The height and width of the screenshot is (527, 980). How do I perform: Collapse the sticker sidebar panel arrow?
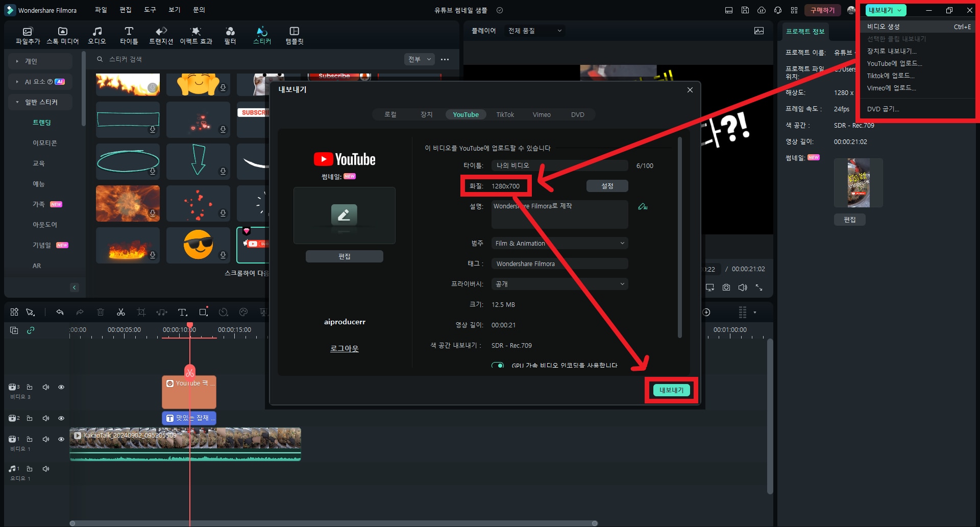tap(75, 288)
